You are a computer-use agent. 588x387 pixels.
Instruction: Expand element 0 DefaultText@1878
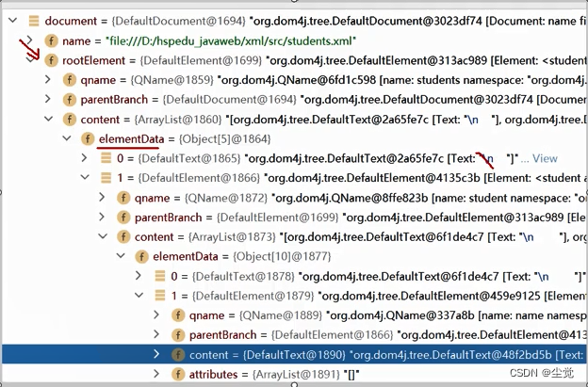139,276
